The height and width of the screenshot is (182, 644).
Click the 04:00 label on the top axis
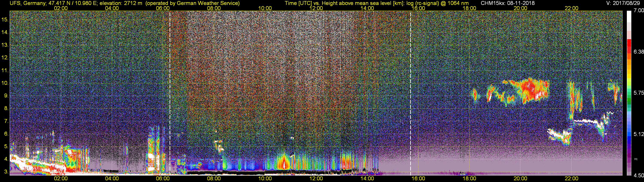(x=112, y=8)
